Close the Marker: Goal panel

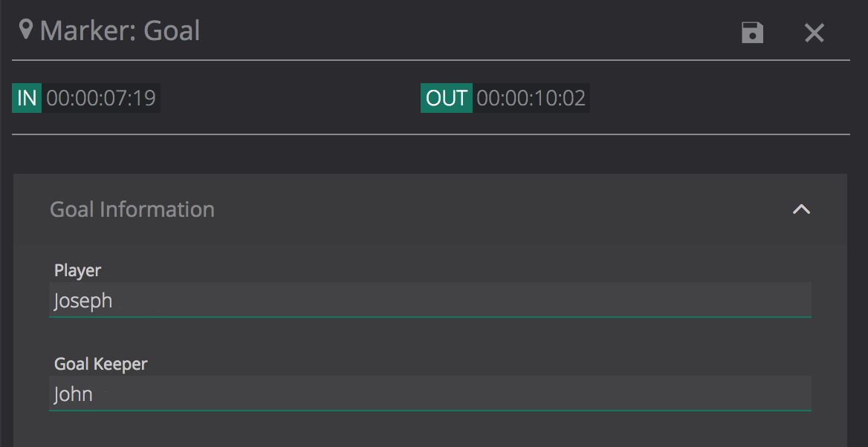coord(814,33)
